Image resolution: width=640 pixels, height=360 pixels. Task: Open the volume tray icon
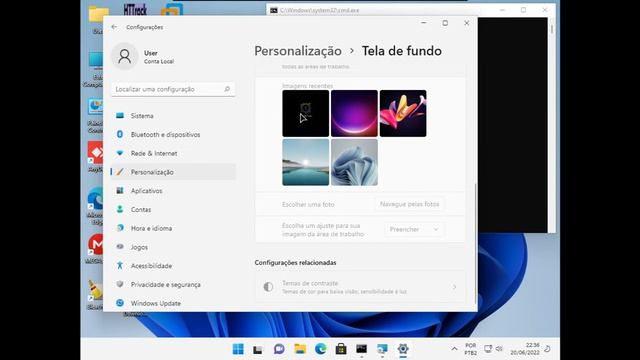point(499,349)
